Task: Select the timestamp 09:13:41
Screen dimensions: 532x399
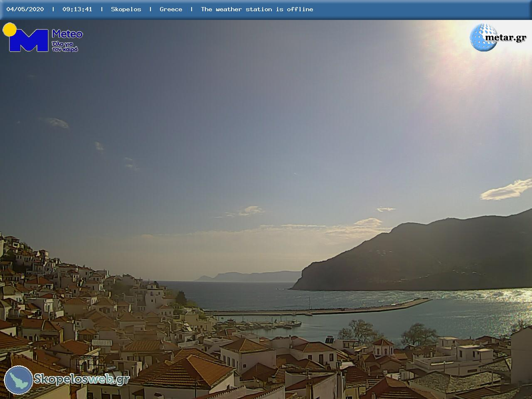Action: [x=77, y=9]
